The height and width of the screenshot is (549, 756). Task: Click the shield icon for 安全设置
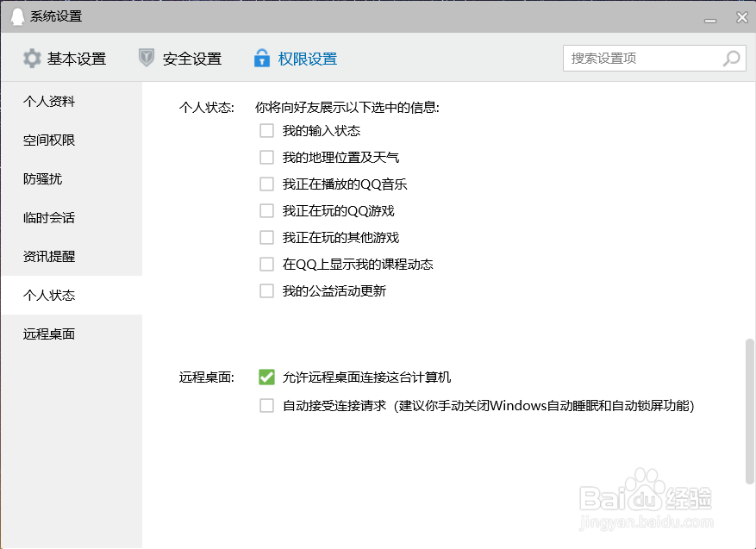point(146,58)
